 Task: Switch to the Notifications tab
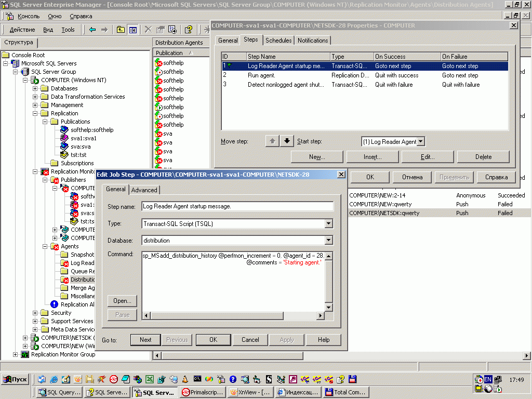(313, 41)
